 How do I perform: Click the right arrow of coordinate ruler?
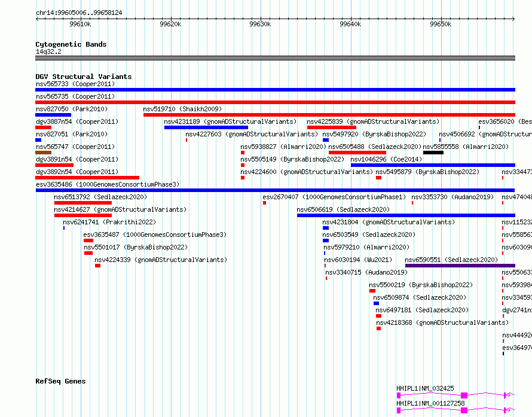click(513, 19)
